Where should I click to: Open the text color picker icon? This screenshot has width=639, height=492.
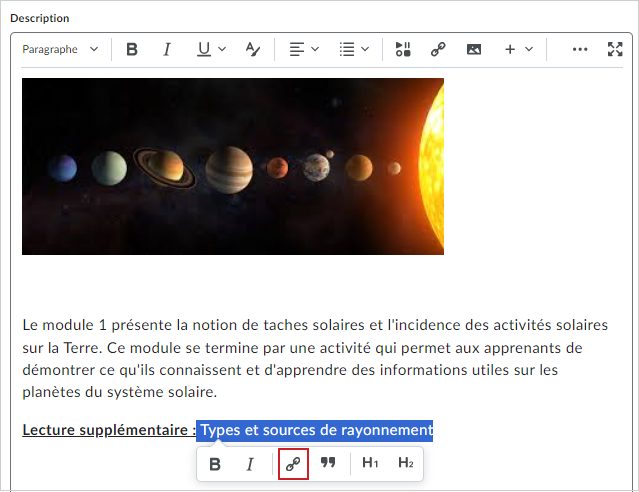253,49
